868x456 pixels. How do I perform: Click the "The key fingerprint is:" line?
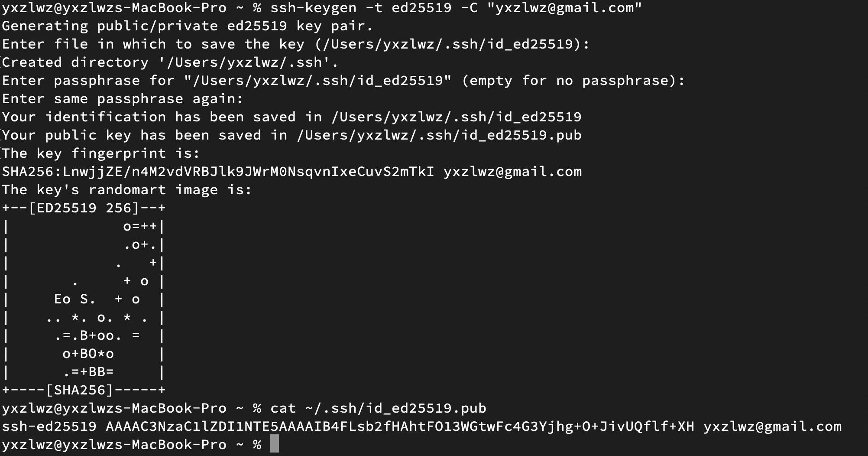(101, 153)
